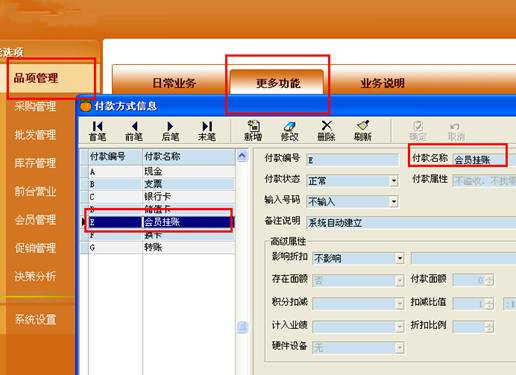This screenshot has height=375, width=516.
Task: Open the 存在面额 dropdown
Action: pos(399,280)
